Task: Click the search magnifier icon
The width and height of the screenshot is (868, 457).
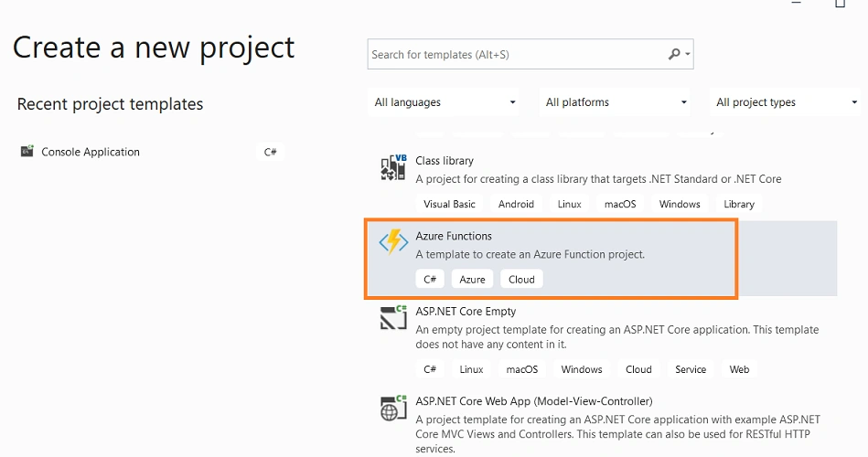Action: click(x=674, y=54)
